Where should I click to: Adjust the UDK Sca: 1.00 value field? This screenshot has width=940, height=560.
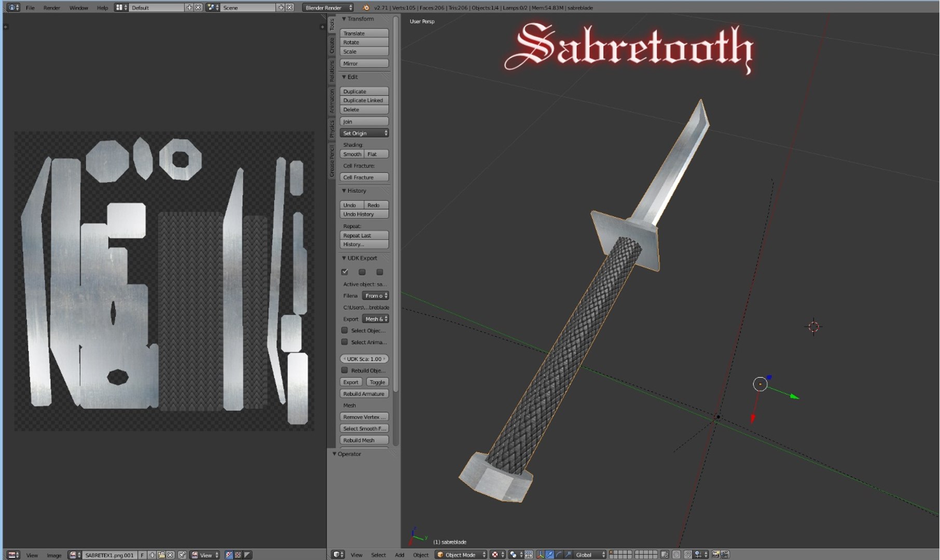[x=364, y=359]
